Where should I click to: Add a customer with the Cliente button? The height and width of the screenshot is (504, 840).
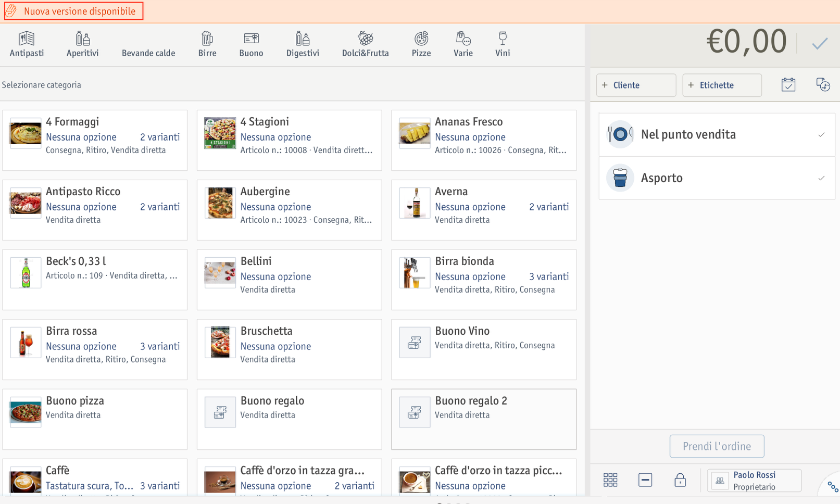(x=636, y=85)
